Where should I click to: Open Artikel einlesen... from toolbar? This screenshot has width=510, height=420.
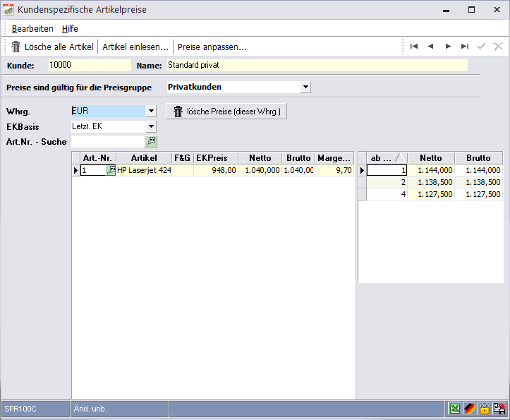click(135, 47)
